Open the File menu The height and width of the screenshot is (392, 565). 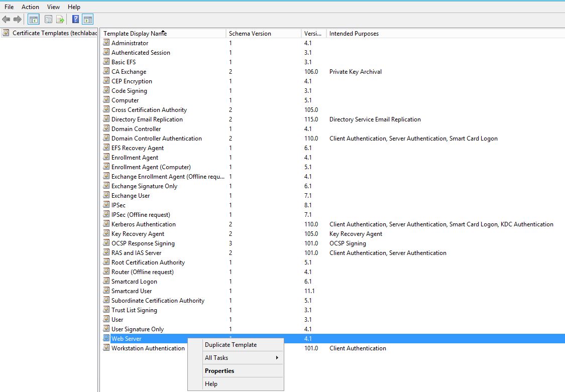pyautogui.click(x=9, y=7)
